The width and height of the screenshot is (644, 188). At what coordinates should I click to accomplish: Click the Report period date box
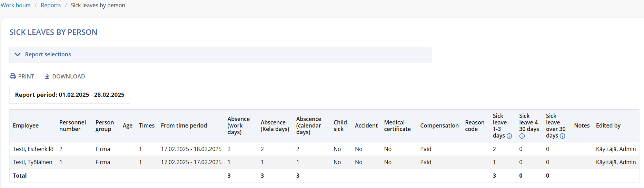click(x=70, y=95)
